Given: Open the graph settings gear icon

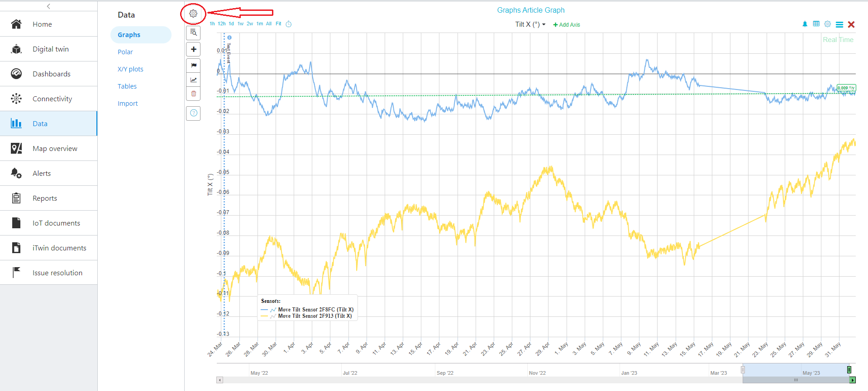Looking at the screenshot, I should coord(193,14).
